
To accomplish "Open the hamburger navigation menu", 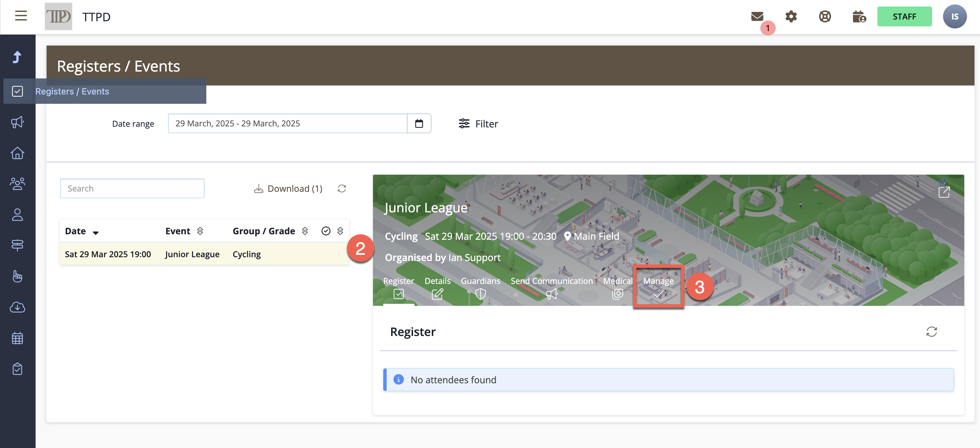I will point(21,16).
